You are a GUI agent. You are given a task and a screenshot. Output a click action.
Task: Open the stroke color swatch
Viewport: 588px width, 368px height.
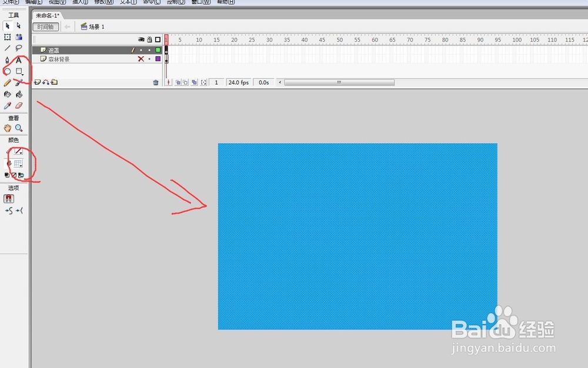pyautogui.click(x=18, y=151)
